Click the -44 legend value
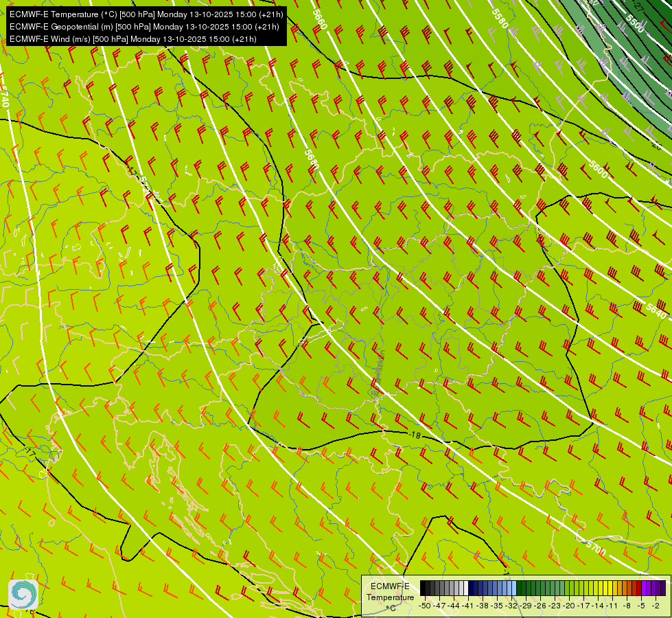The image size is (672, 618). (454, 606)
